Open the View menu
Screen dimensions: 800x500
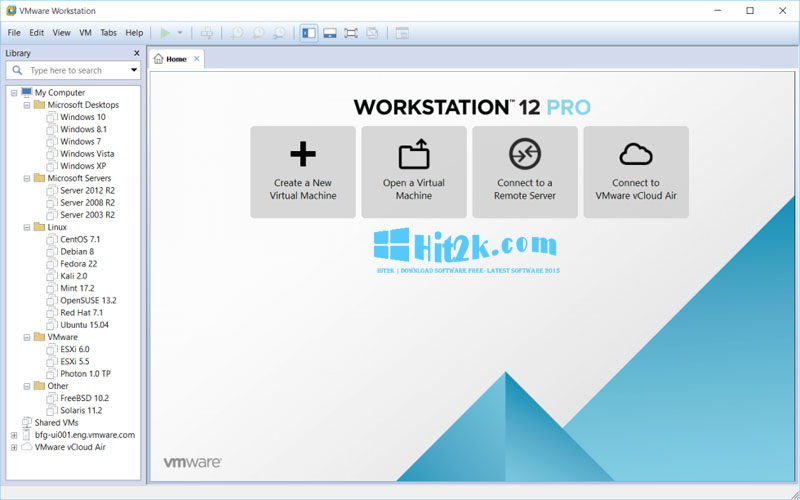tap(61, 33)
